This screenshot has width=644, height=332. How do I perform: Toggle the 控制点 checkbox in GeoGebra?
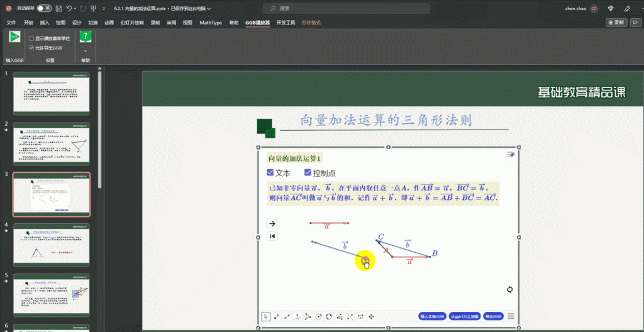tap(308, 173)
